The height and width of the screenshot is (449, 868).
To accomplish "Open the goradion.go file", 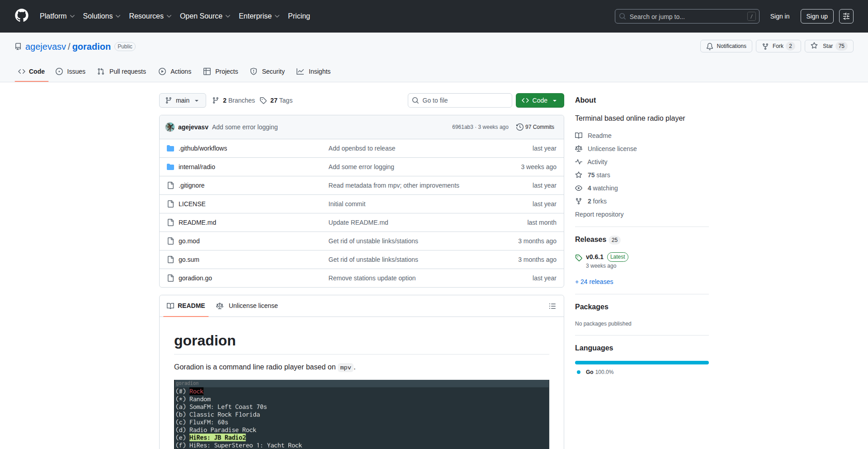I will [x=195, y=278].
